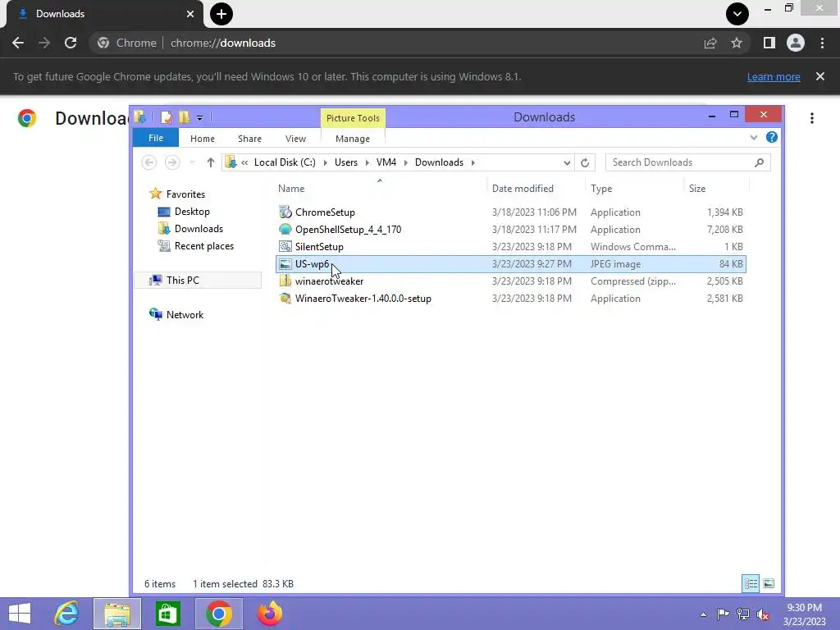The width and height of the screenshot is (840, 630).
Task: Open Chrome share page icon
Action: point(710,43)
